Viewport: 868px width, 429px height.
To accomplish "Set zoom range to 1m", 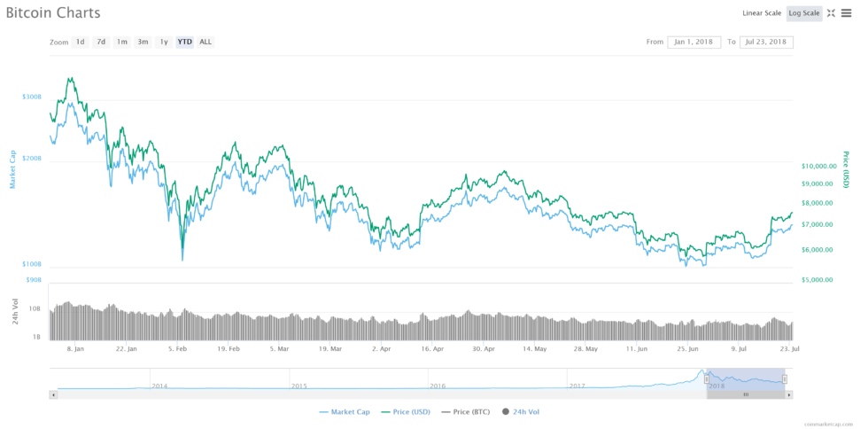I will coord(122,42).
